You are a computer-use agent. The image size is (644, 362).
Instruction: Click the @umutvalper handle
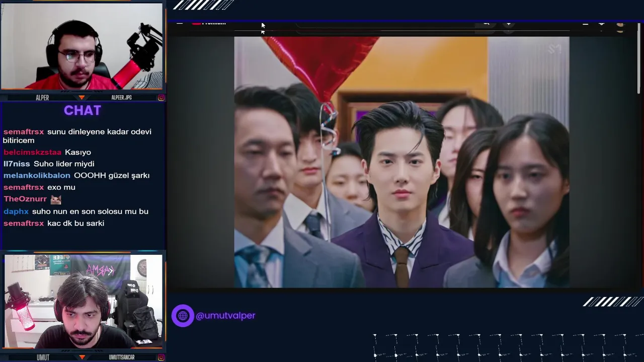[x=225, y=316]
